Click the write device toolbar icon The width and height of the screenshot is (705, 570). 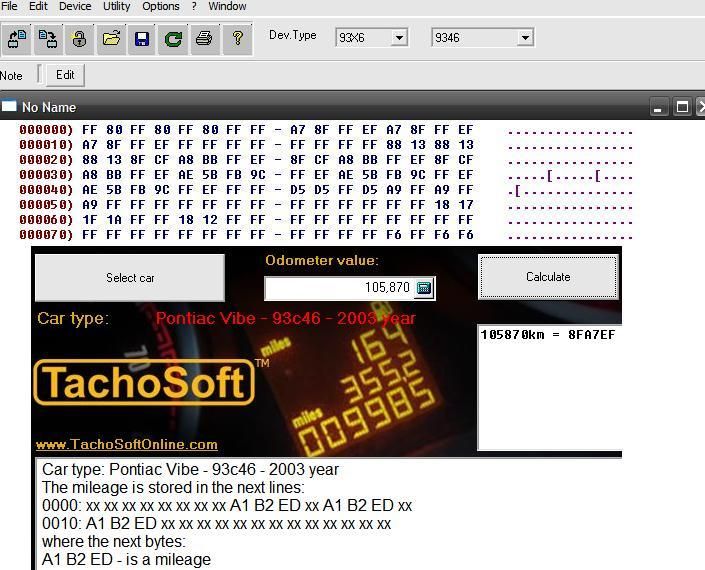coord(48,39)
